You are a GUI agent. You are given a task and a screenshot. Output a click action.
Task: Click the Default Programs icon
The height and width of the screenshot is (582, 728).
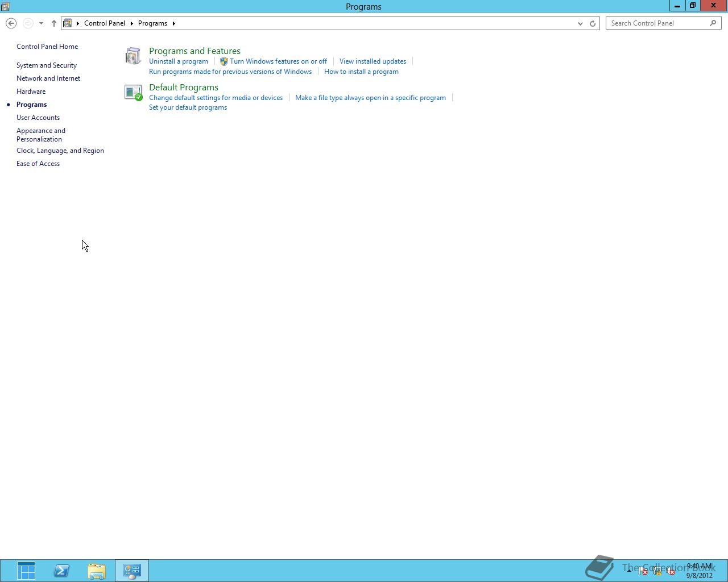tap(133, 92)
